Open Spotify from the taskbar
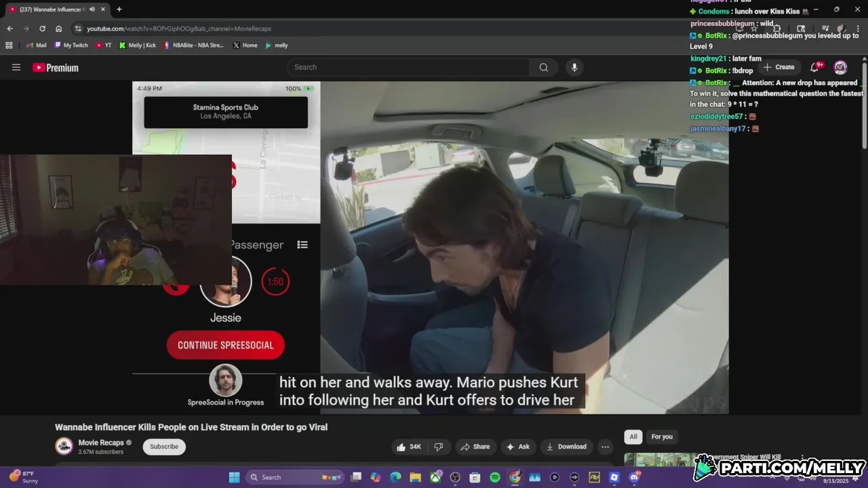 495,477
